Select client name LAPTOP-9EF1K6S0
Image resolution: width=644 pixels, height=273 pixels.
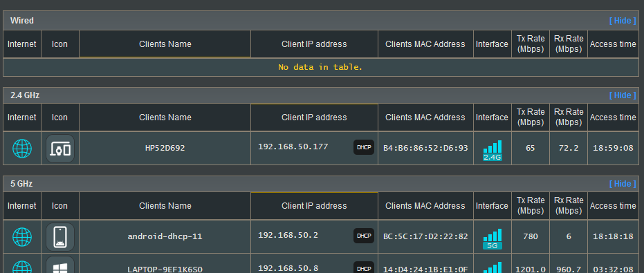pyautogui.click(x=165, y=270)
